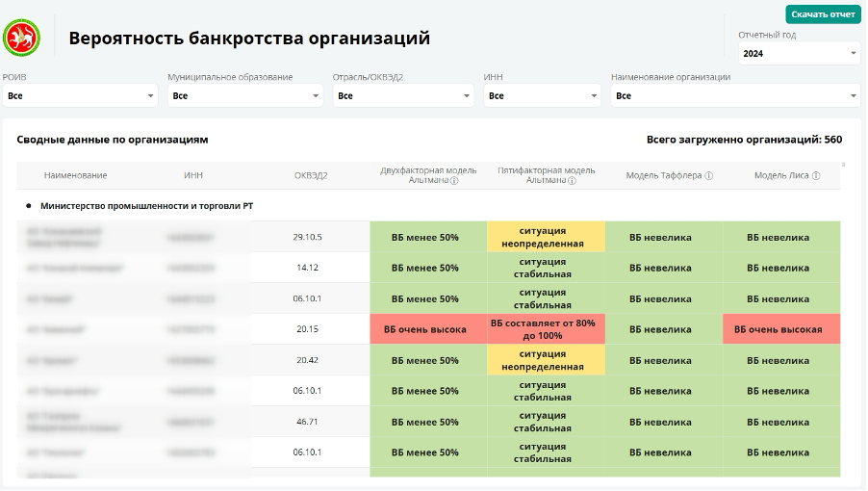Open the Отчетный год dropdown showing 2024
Viewport: 868px width, 491px height.
point(800,54)
